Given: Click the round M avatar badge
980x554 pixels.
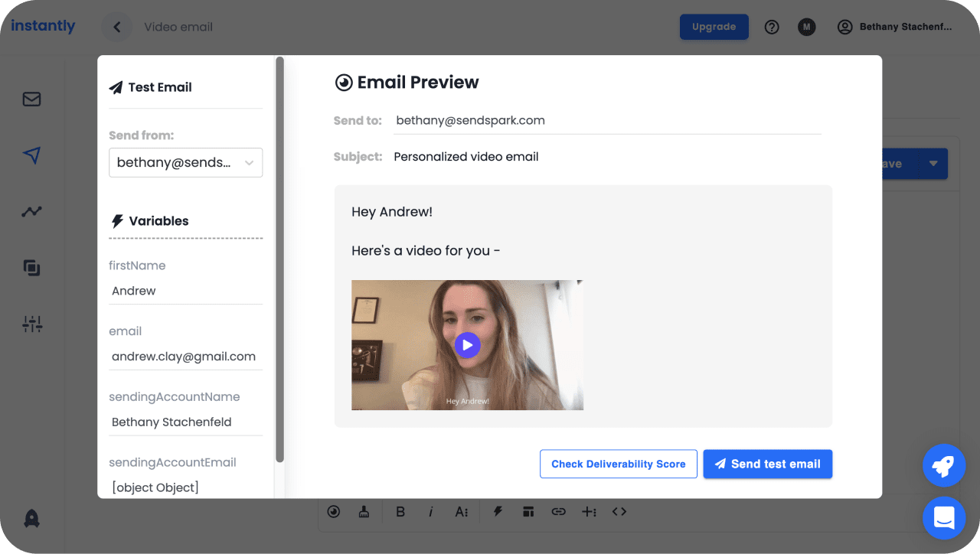Looking at the screenshot, I should [806, 27].
